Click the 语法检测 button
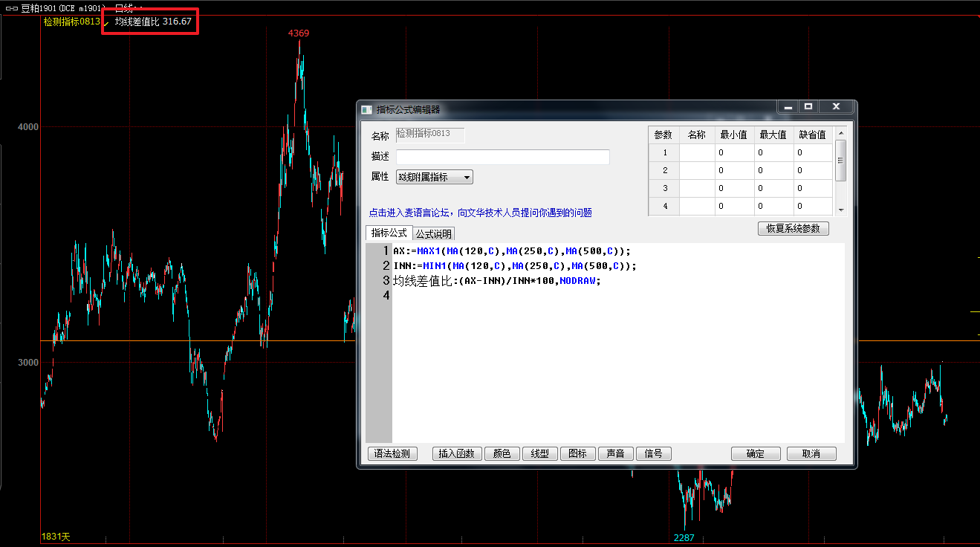The height and width of the screenshot is (547, 980). tap(393, 454)
